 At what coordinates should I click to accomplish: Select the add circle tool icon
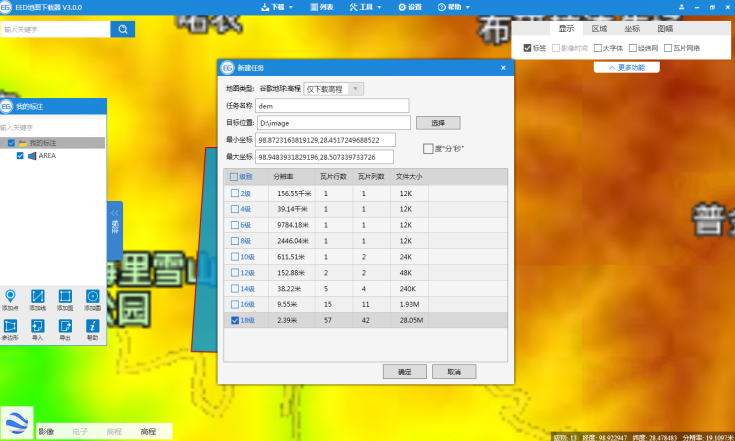coord(92,298)
